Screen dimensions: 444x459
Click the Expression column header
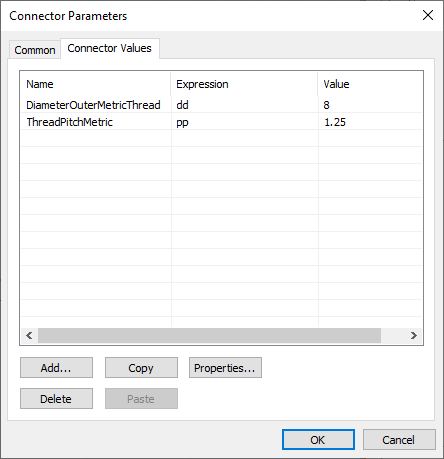pos(244,84)
